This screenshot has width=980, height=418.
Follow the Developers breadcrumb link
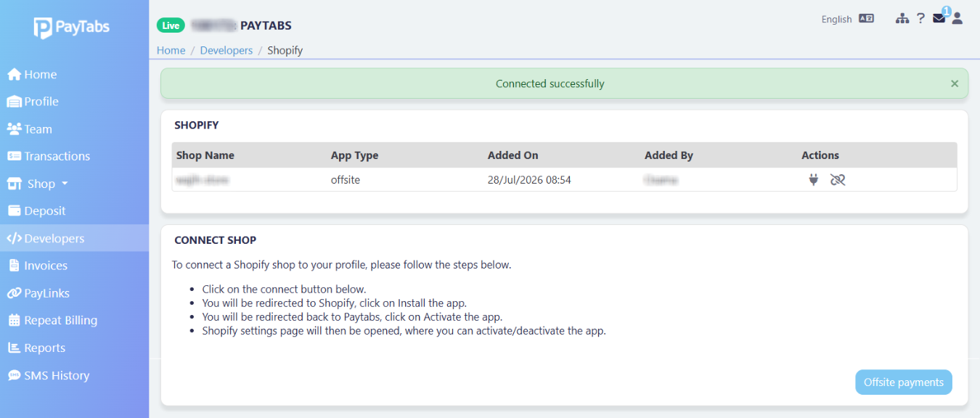pyautogui.click(x=226, y=51)
